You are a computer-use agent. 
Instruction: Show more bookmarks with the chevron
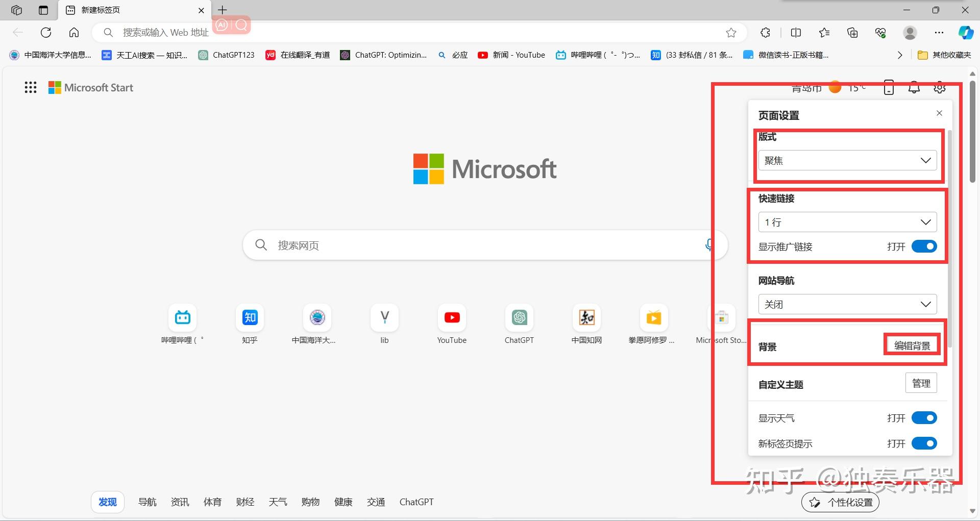(900, 55)
